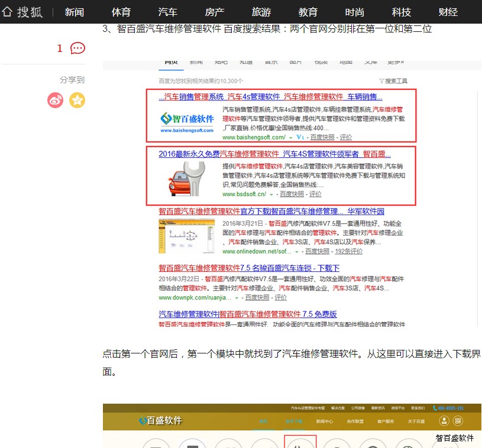Click the phone icon beside 400-8505-291
Viewport: 482px width, 448px height.
click(435, 408)
